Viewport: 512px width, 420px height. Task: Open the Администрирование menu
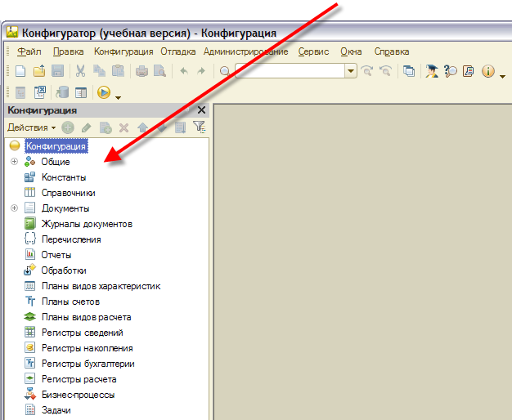pyautogui.click(x=245, y=51)
